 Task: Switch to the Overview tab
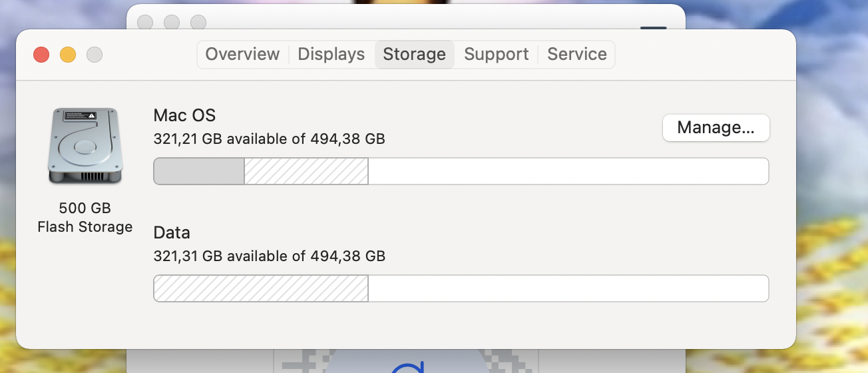242,55
